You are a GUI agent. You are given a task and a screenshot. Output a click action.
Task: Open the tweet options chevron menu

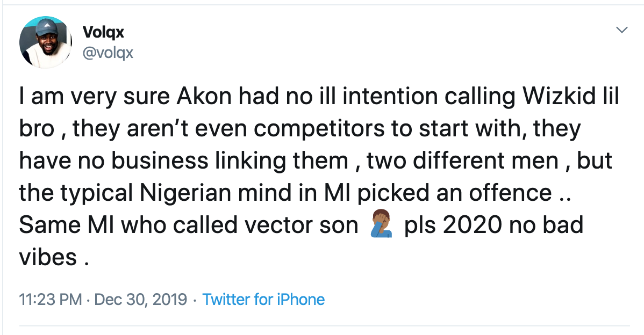pyautogui.click(x=622, y=30)
